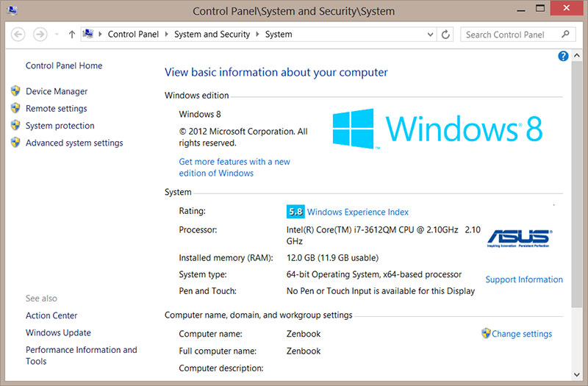The width and height of the screenshot is (588, 386).
Task: Click the No Pen or Touch Input text
Action: 381,291
